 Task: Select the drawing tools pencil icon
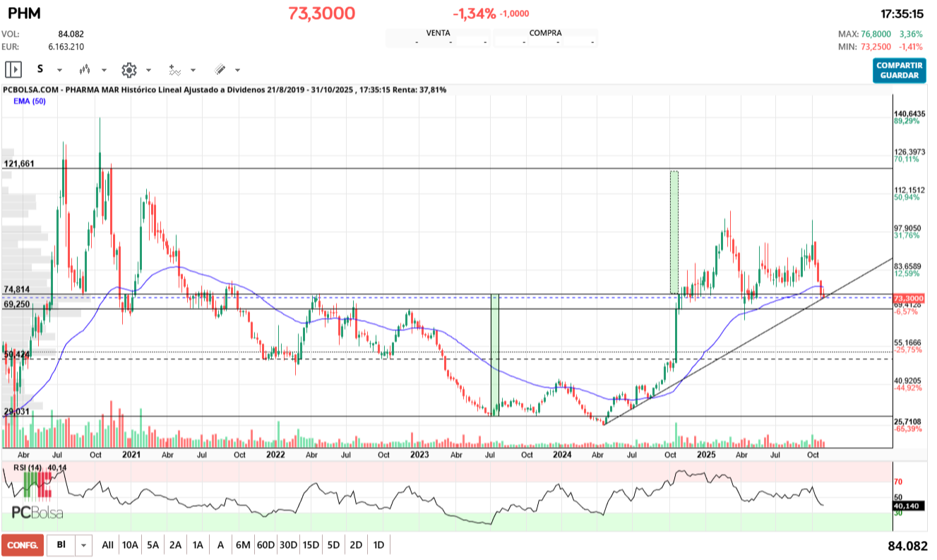tap(220, 69)
